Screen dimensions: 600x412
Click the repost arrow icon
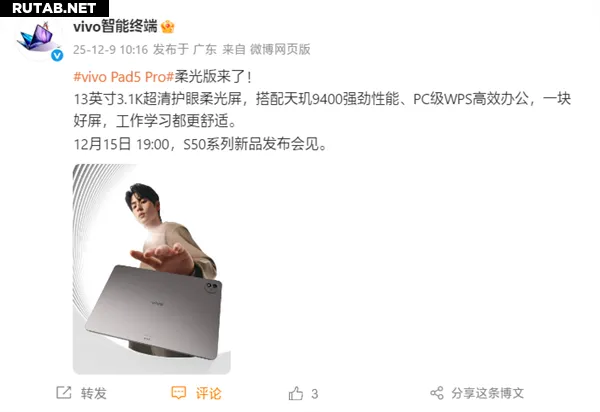(x=64, y=392)
